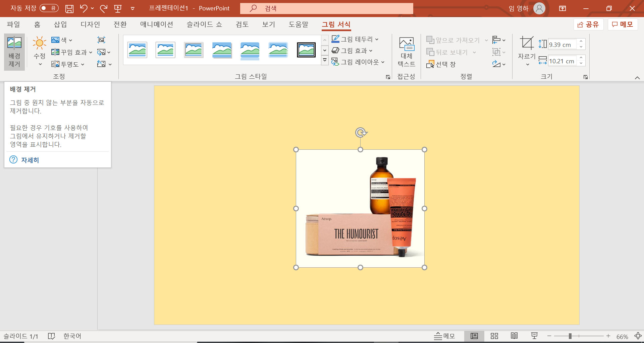Click the Save icon in title bar

point(69,8)
